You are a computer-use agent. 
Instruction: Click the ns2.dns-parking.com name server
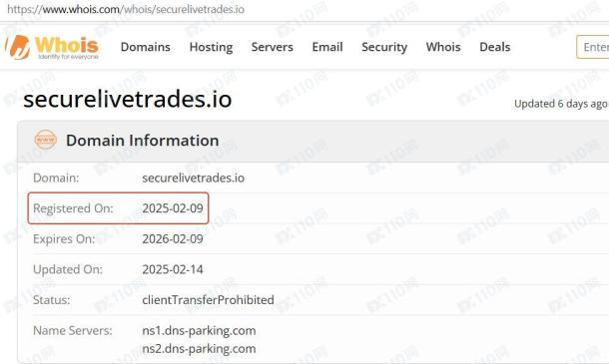point(199,348)
